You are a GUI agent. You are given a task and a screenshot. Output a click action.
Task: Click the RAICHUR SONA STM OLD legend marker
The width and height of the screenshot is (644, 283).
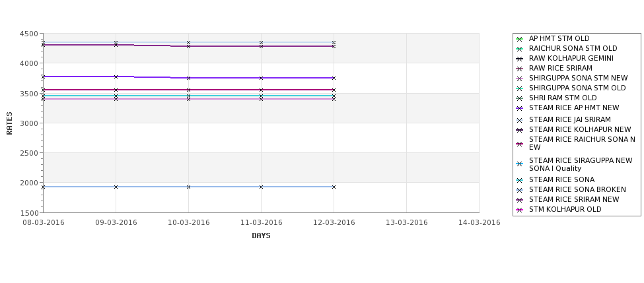519,49
